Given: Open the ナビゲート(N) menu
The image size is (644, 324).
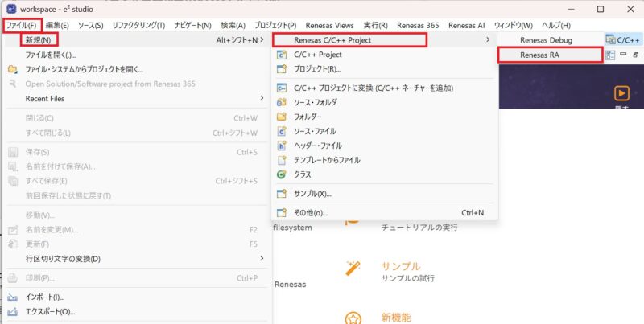Looking at the screenshot, I should tap(192, 26).
